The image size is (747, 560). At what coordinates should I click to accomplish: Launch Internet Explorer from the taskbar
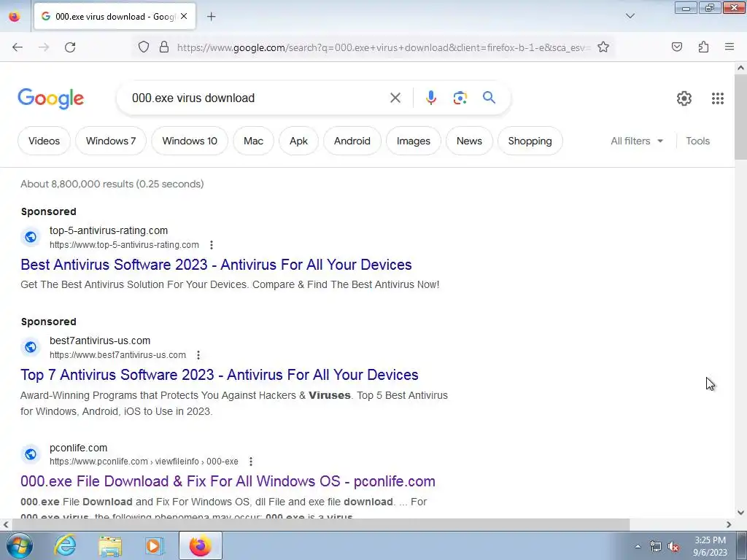[65, 545]
